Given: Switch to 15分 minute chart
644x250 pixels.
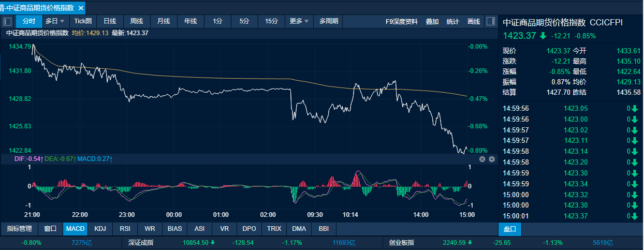Looking at the screenshot, I should 271,21.
